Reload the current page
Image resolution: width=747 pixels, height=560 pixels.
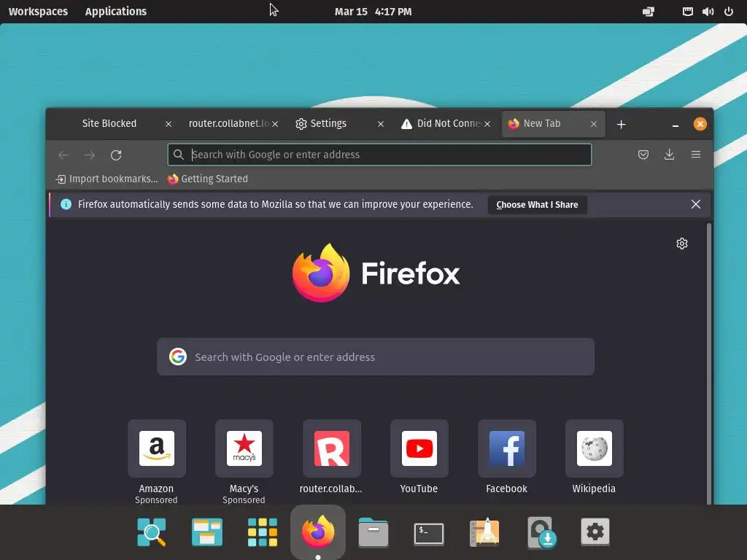(x=116, y=155)
